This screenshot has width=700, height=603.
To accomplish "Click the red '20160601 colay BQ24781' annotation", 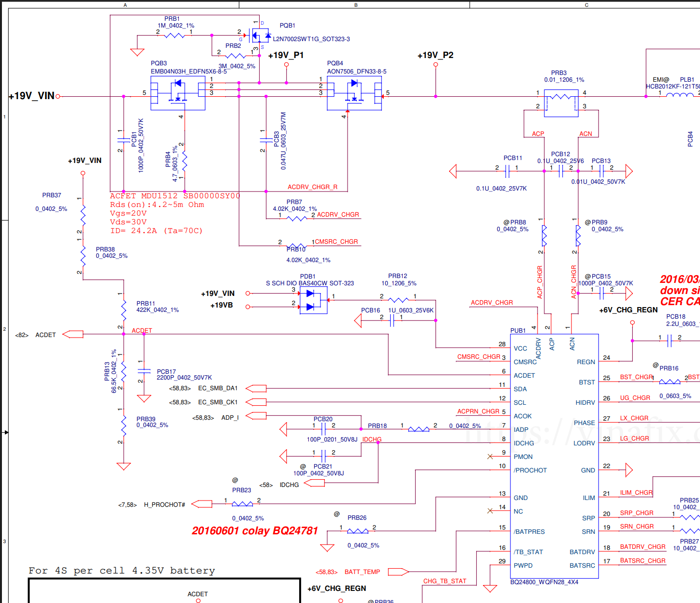I will coord(255,530).
